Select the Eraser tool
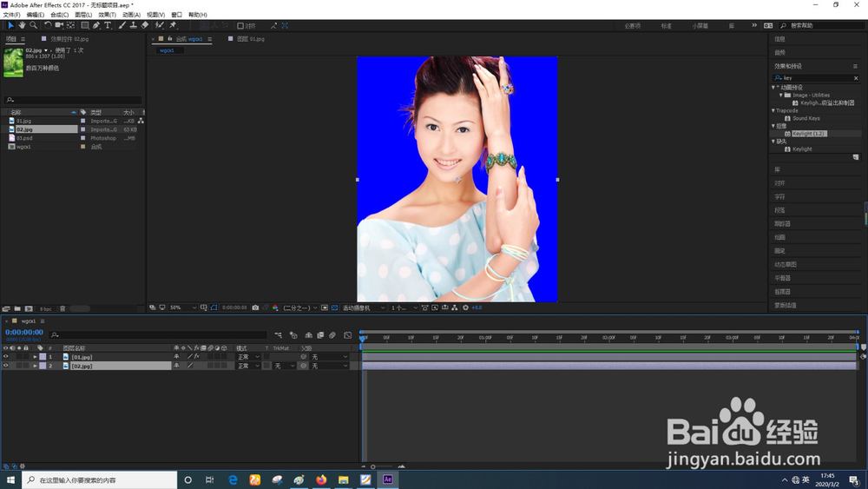 145,25
